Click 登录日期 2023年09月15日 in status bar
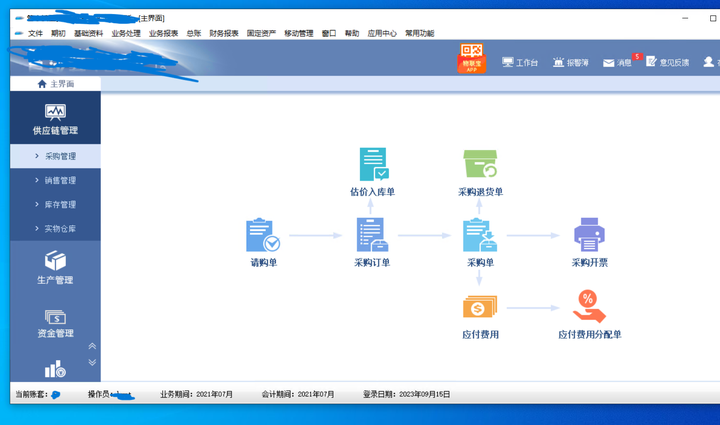 click(406, 394)
